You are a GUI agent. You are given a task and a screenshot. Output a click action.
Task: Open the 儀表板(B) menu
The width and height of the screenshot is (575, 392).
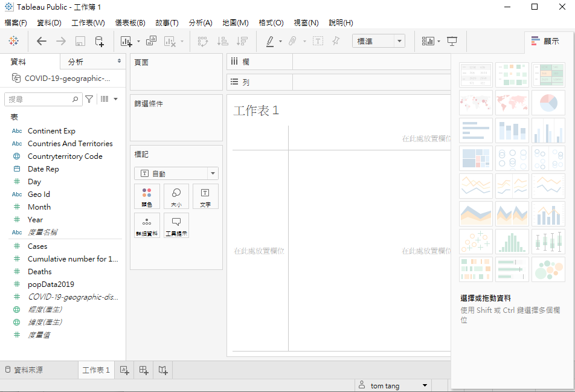point(130,23)
